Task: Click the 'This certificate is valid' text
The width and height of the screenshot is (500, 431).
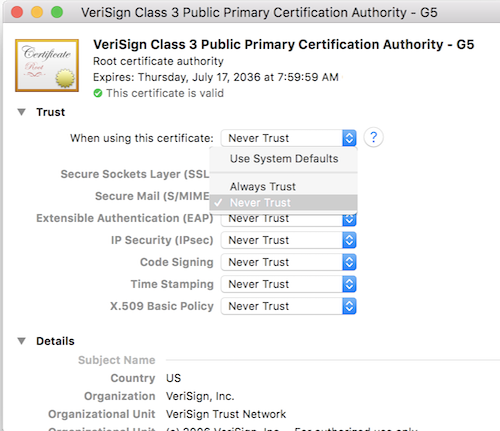Action: point(165,93)
